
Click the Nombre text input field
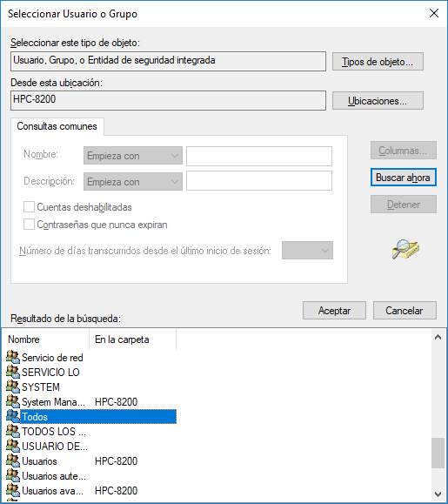pyautogui.click(x=259, y=156)
